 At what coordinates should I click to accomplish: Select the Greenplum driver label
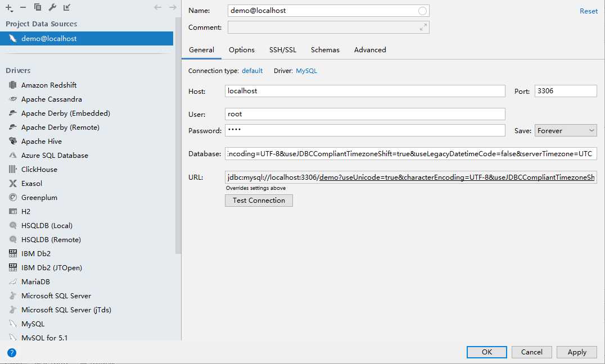pyautogui.click(x=39, y=197)
